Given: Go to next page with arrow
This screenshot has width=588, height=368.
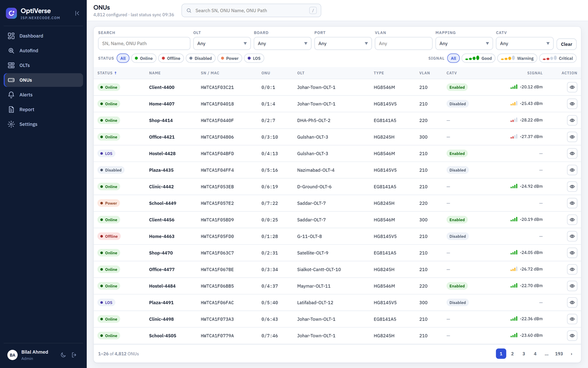Looking at the screenshot, I should (x=572, y=354).
